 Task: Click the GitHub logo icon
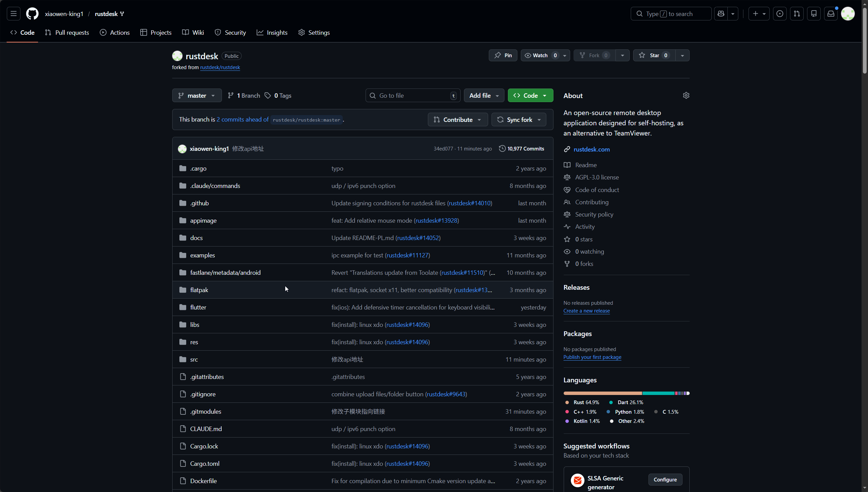tap(32, 14)
